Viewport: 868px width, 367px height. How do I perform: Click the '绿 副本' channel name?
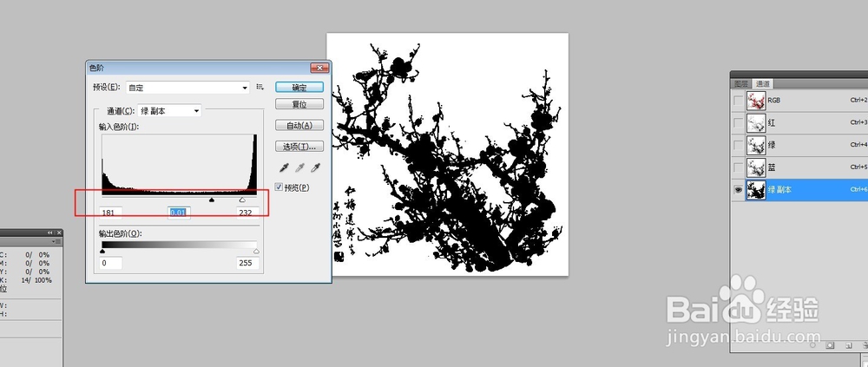pyautogui.click(x=779, y=189)
